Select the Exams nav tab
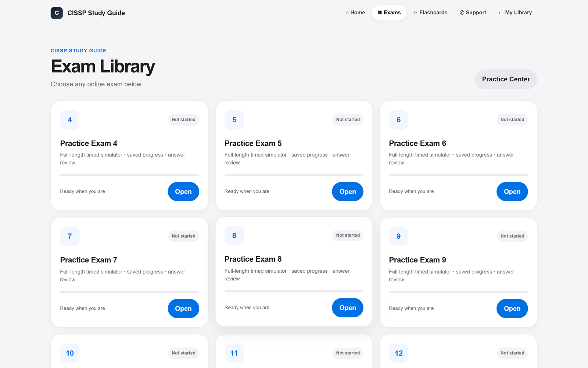The width and height of the screenshot is (588, 368). pos(389,13)
